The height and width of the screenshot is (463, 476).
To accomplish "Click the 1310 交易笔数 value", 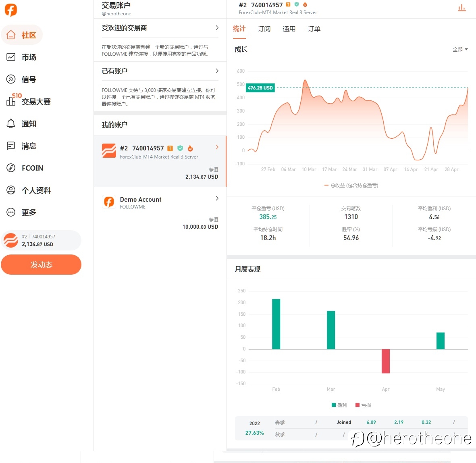I will pyautogui.click(x=351, y=217).
